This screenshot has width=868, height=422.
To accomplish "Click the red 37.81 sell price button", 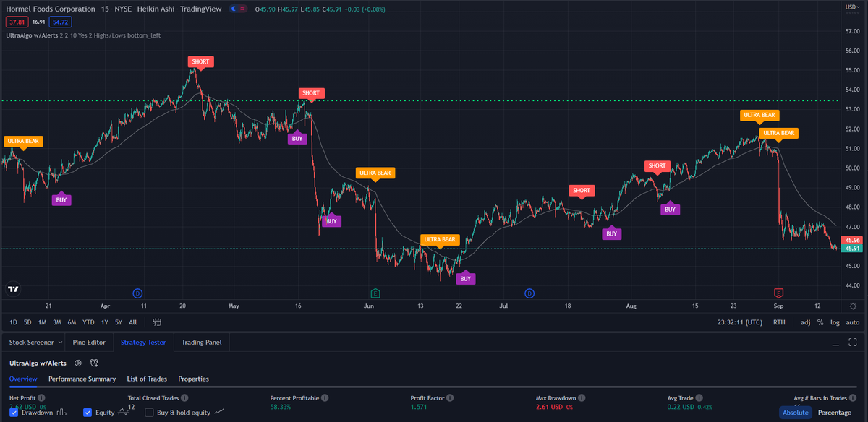I will click(x=16, y=22).
